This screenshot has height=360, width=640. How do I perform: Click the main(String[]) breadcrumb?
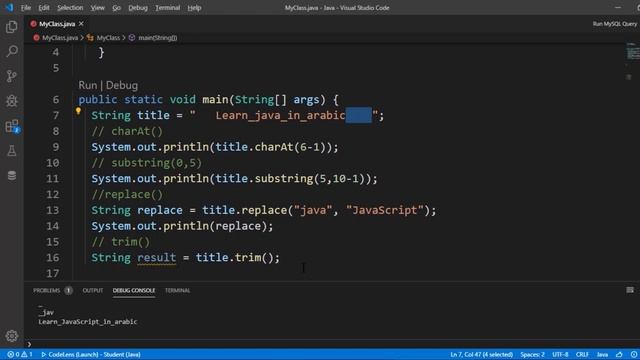(158, 38)
